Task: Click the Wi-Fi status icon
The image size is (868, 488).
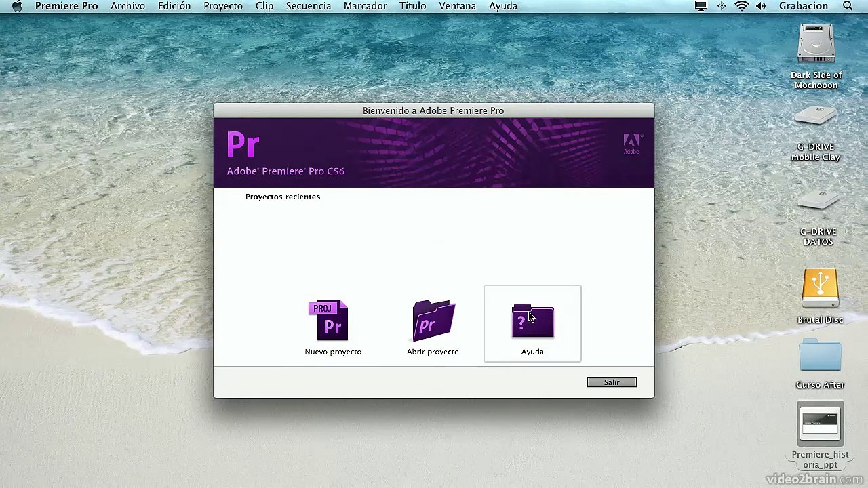Action: point(742,6)
